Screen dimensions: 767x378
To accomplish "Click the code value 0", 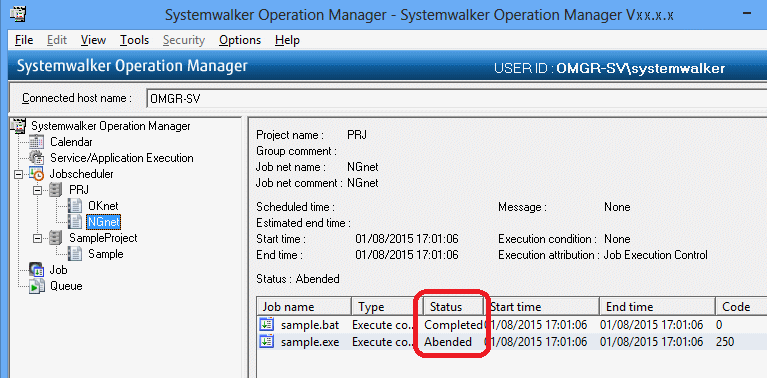I will [718, 325].
